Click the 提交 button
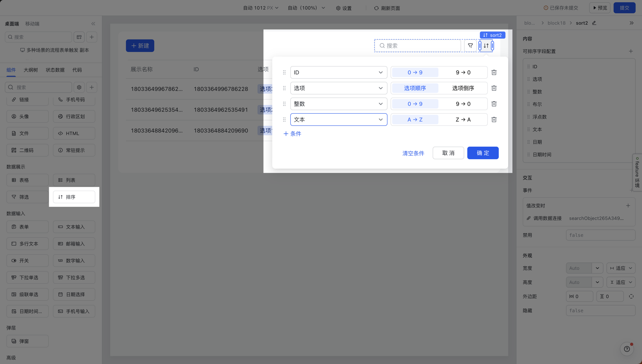The width and height of the screenshot is (642, 364). pyautogui.click(x=624, y=8)
